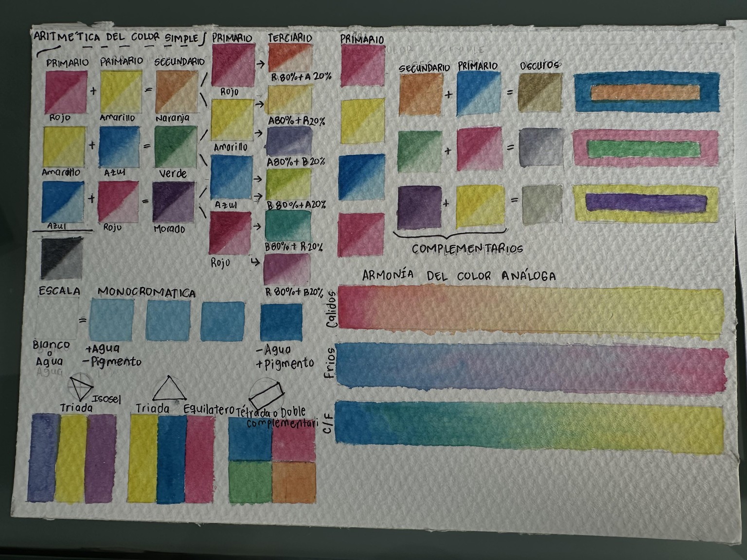Viewport: 747px width, 560px height.
Task: Pick the blue square of the tetrad
Action: 250,439
